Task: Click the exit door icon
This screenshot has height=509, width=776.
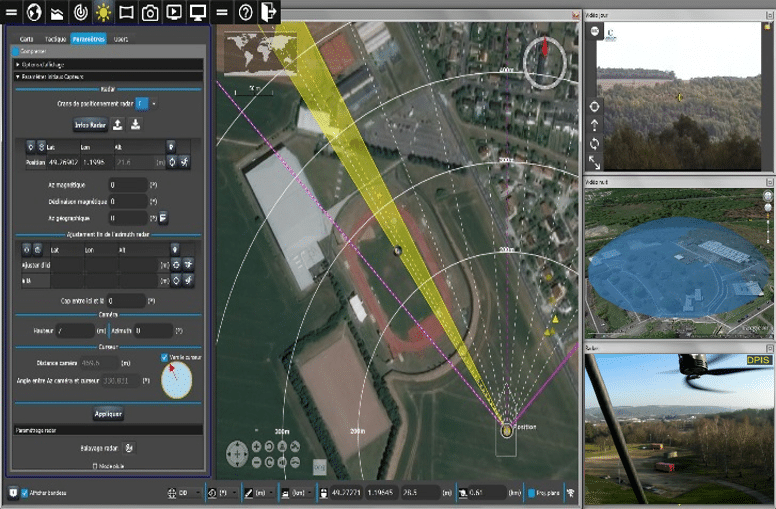Action: tap(268, 12)
